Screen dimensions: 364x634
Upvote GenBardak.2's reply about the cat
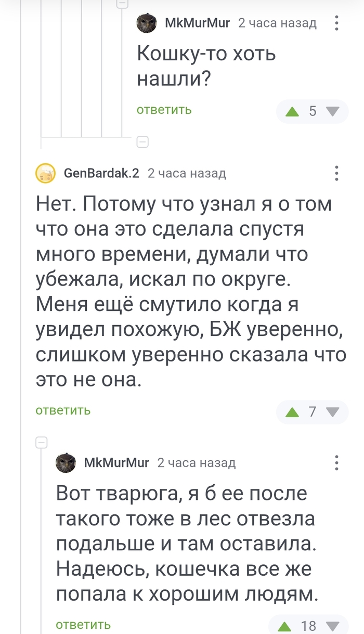pyautogui.click(x=293, y=411)
